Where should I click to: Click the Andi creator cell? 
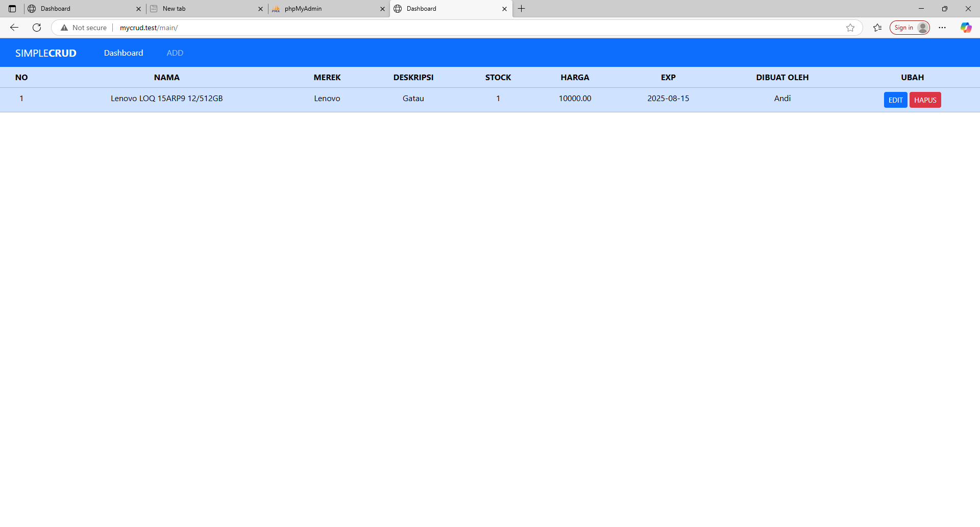point(782,99)
